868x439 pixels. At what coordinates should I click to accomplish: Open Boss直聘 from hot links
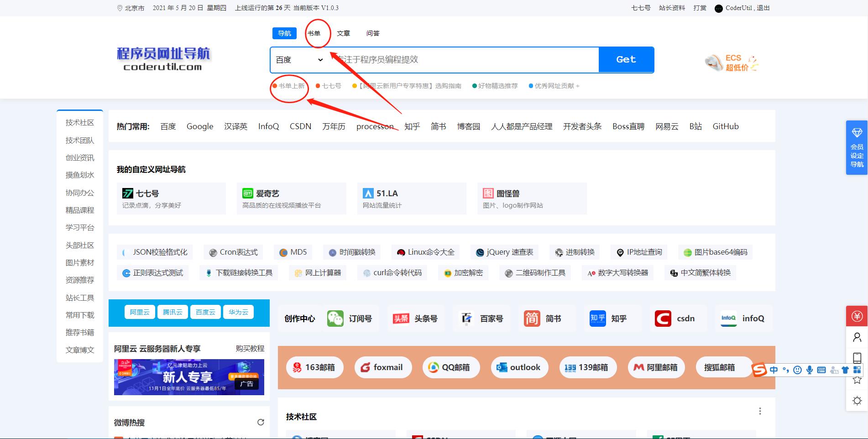(x=628, y=126)
